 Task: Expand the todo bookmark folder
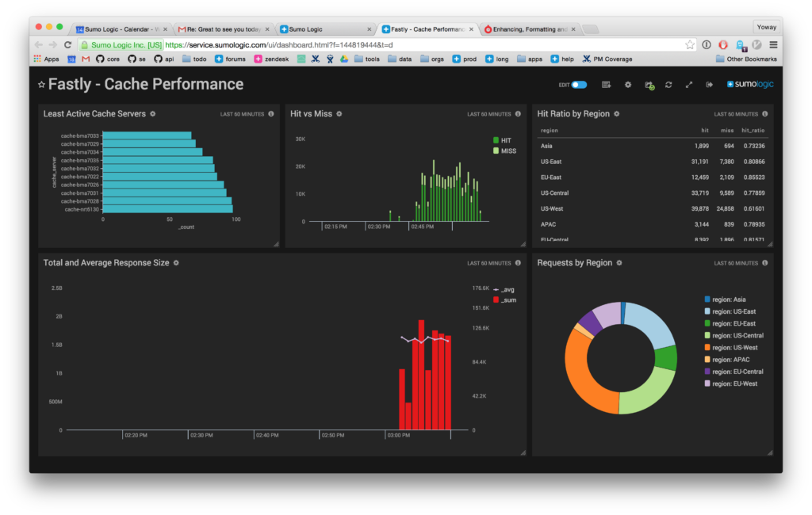[x=194, y=59]
